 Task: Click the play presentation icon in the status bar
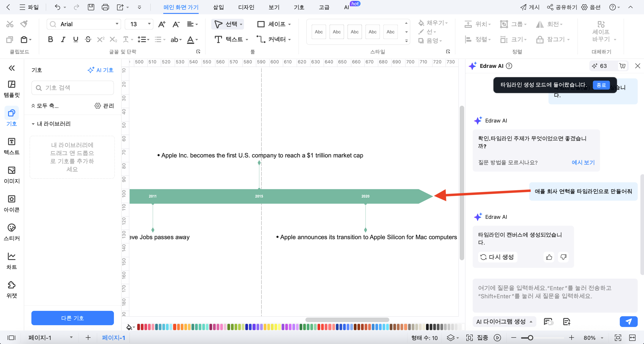coord(497,338)
